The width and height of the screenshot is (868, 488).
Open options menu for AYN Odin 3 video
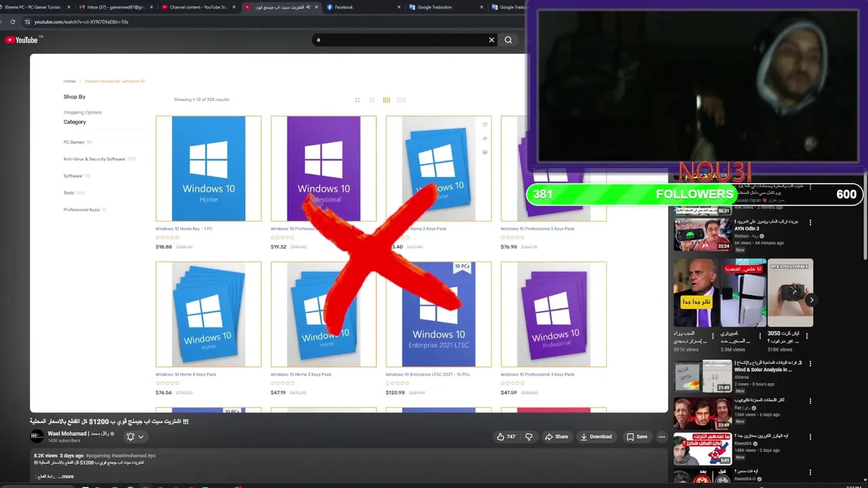point(810,222)
